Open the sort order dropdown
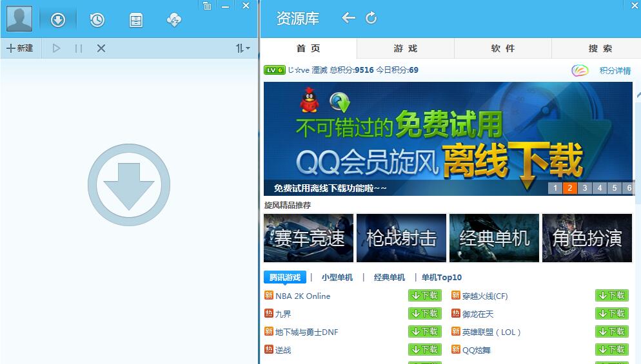641x364 pixels. (242, 48)
